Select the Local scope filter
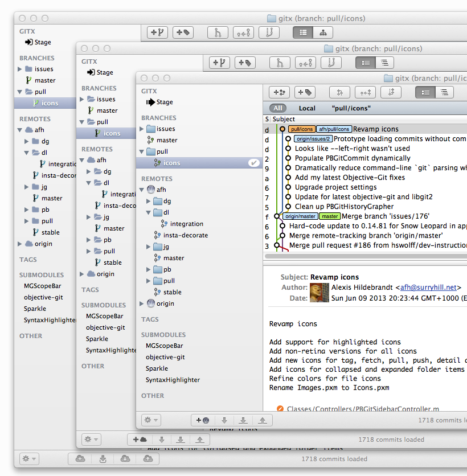467x476 pixels. [307, 108]
